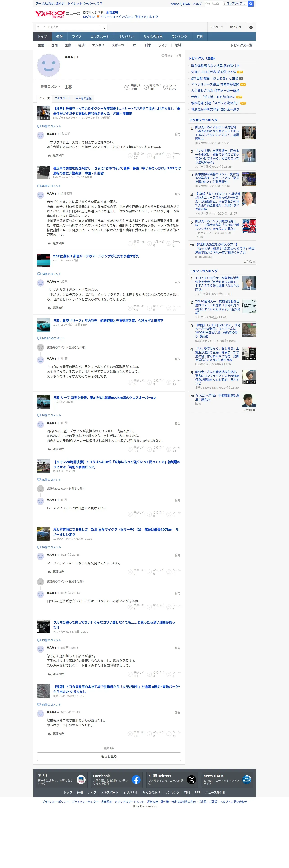Select the 速報 navigation tab

point(60,36)
